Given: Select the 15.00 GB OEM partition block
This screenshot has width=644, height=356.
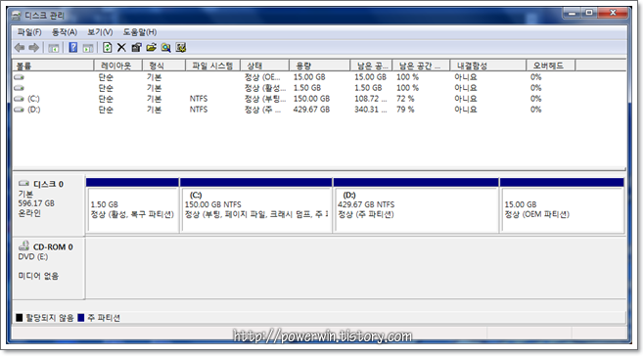Looking at the screenshot, I should (562, 205).
